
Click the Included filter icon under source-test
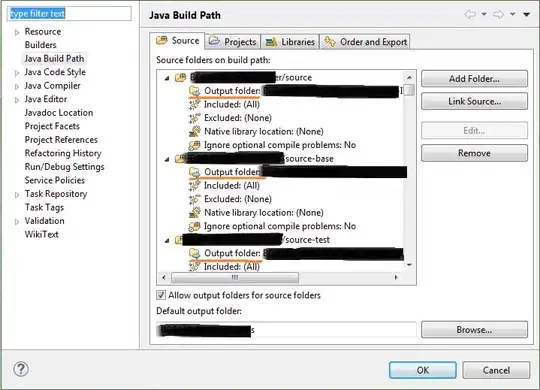point(195,266)
